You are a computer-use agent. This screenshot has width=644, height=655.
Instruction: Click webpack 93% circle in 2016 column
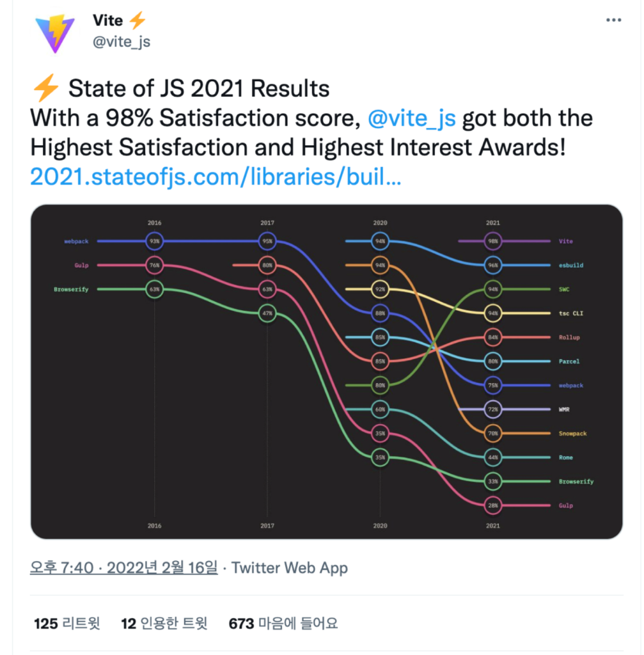tap(155, 241)
